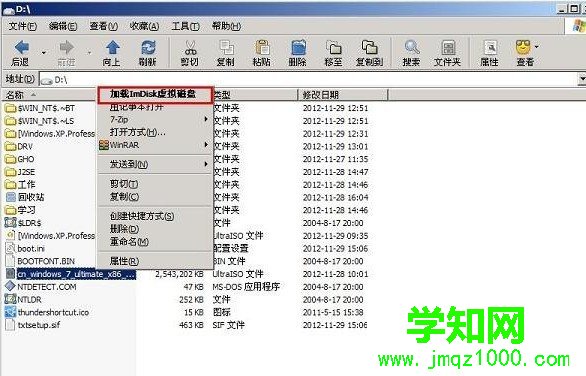
Task: Select the $WIN_NT$.~BT folder icon
Action: click(11, 108)
